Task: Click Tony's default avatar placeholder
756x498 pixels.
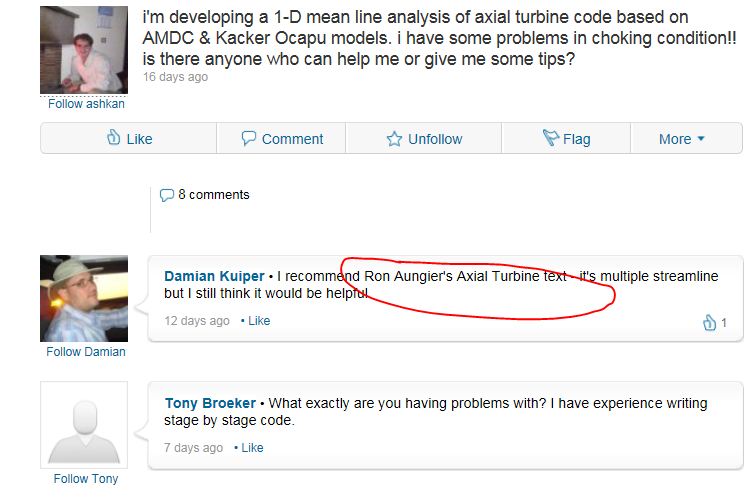Action: coord(84,424)
